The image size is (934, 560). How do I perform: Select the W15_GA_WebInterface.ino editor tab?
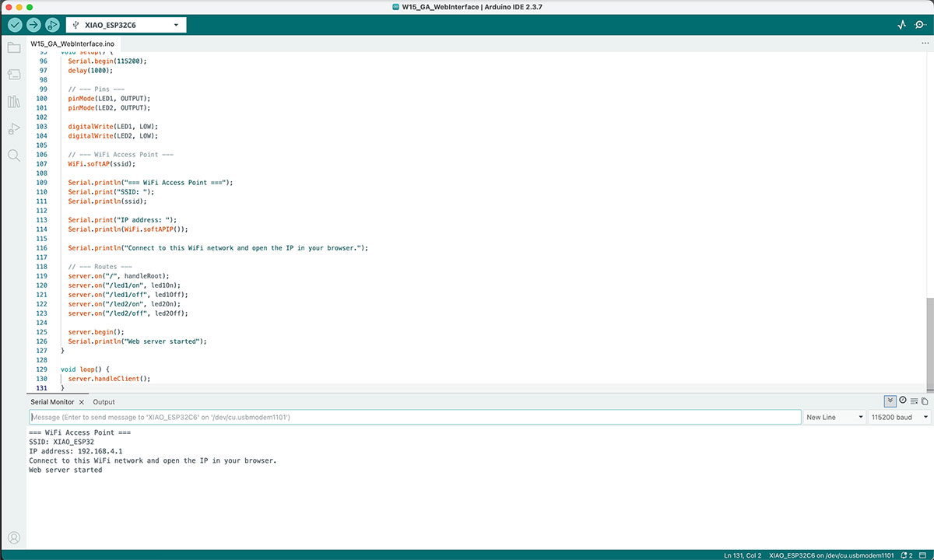point(72,44)
